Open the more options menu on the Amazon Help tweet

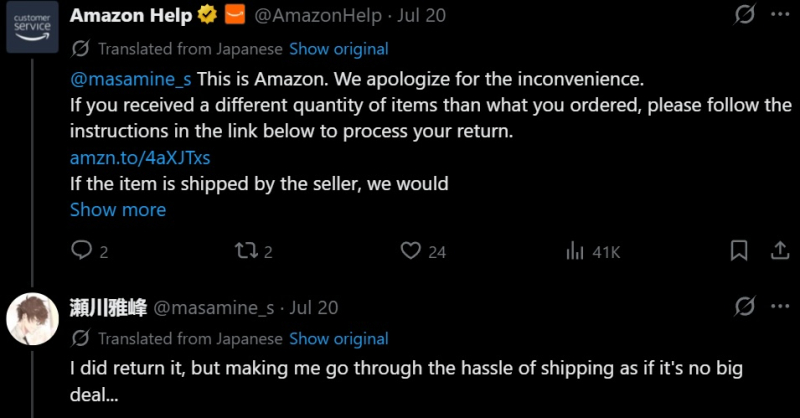coord(780,14)
